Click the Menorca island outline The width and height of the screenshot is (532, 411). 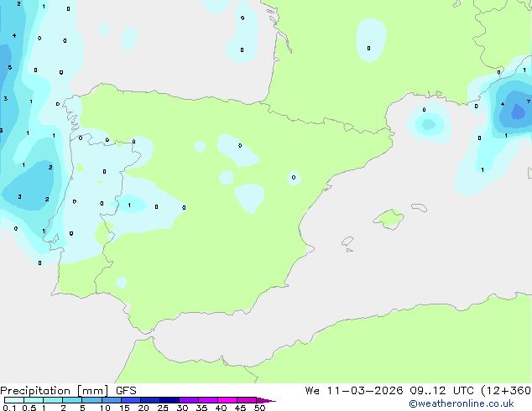tap(420, 207)
